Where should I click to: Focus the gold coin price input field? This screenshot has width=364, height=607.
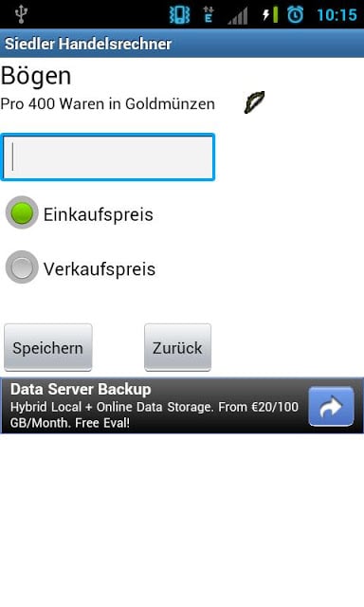click(x=108, y=156)
